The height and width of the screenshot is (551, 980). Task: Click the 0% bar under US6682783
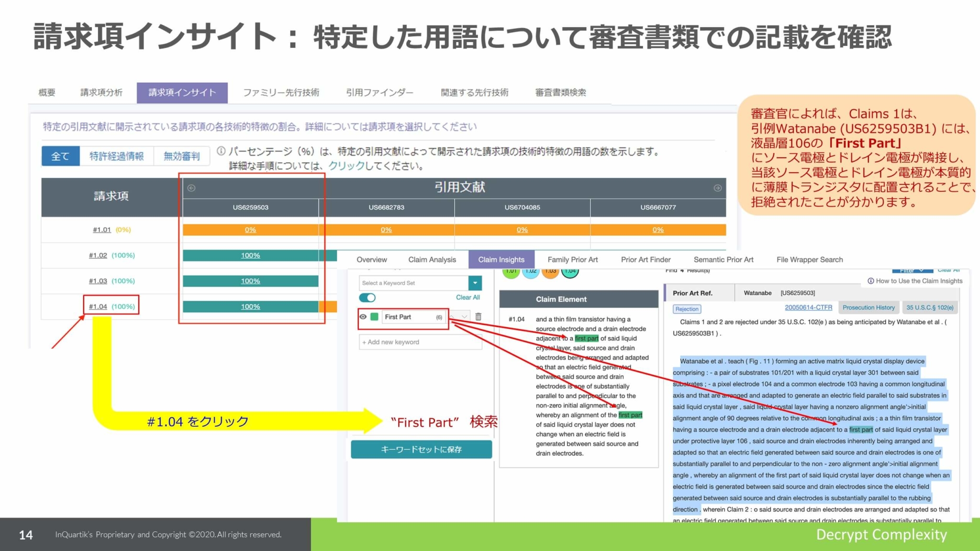[x=386, y=230]
